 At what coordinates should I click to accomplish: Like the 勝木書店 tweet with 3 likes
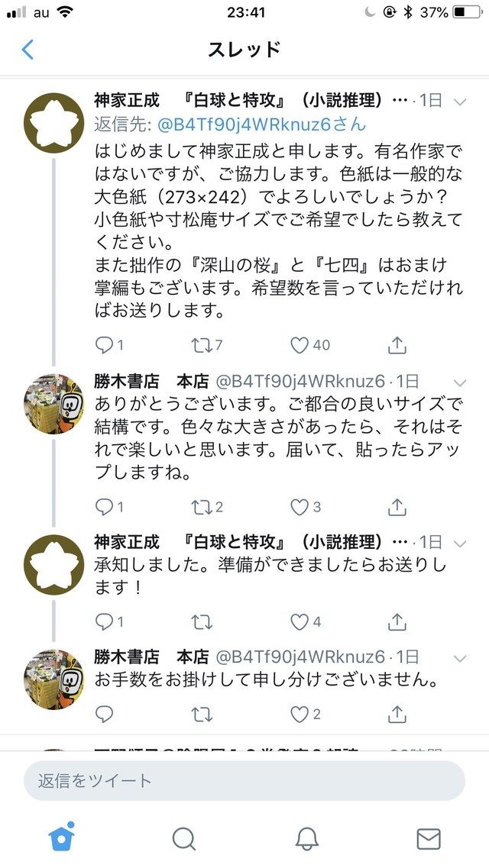[x=299, y=507]
